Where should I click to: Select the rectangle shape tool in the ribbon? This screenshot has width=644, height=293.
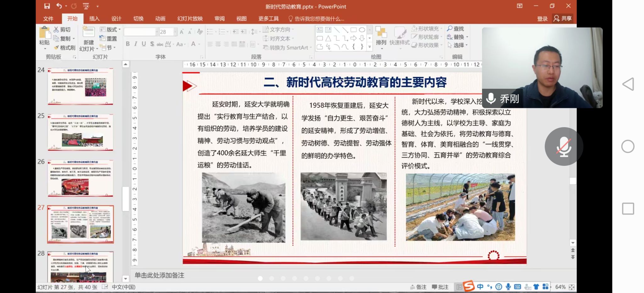pyautogui.click(x=354, y=30)
